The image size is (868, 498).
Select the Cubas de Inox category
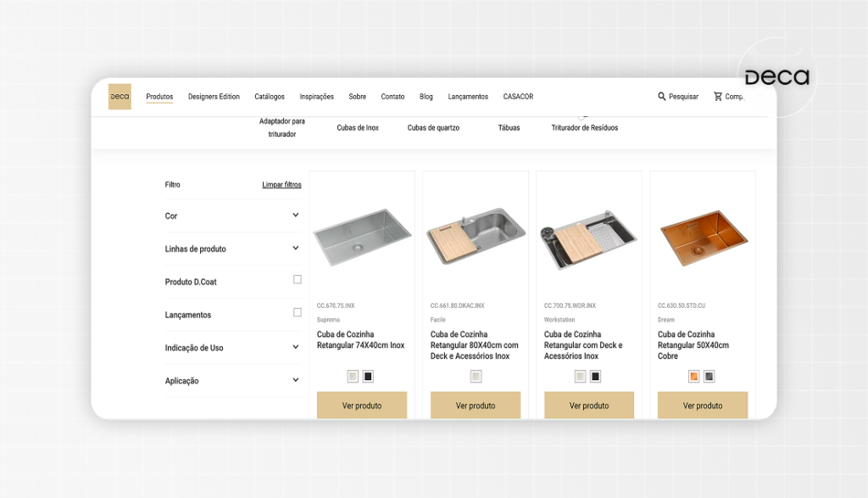(358, 127)
